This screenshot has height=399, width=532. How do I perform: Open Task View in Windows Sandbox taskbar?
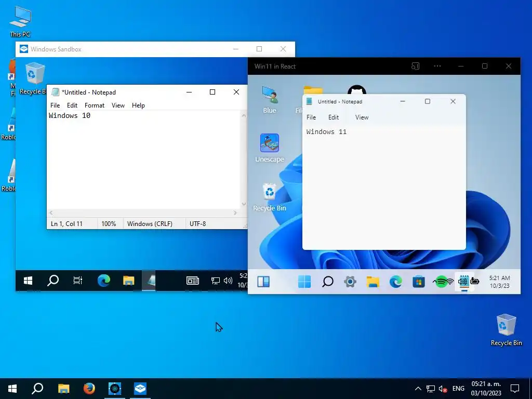point(78,280)
